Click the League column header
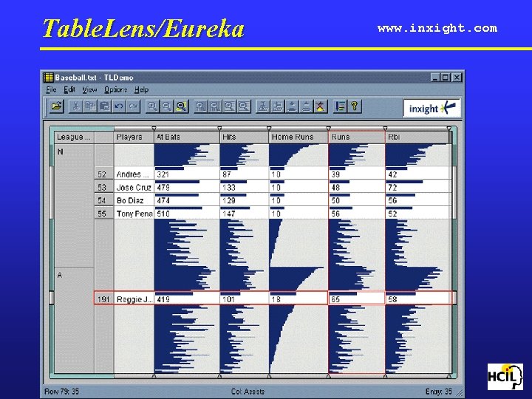Screen dimensions: 532x399 [x=75, y=137]
